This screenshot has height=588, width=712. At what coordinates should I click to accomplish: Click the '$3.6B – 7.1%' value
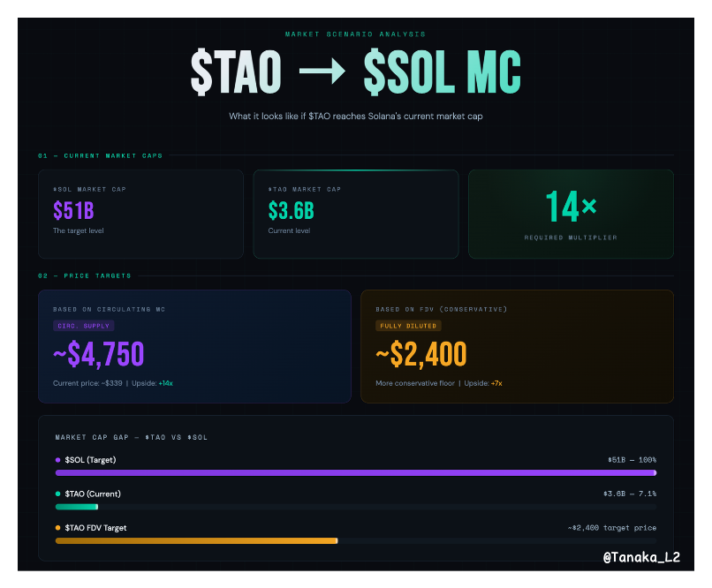pos(630,494)
